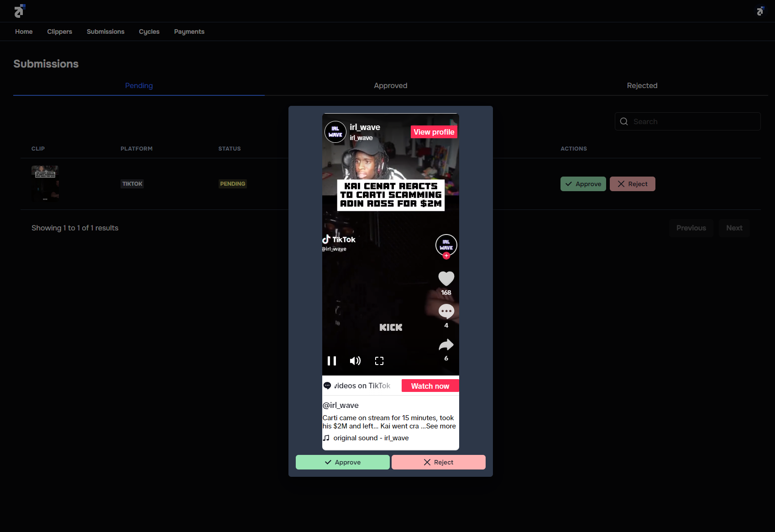Open comments via speech bubble icon
Image resolution: width=775 pixels, height=532 pixels.
point(446,312)
